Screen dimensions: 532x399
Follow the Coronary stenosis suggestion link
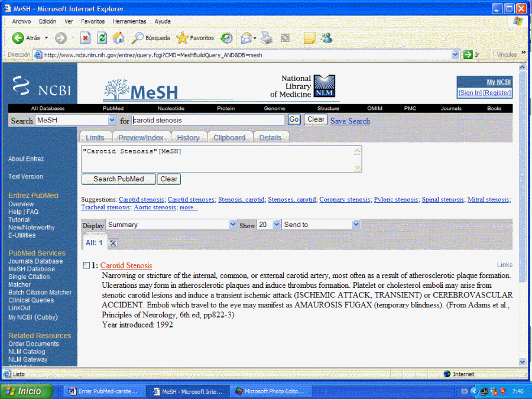345,200
